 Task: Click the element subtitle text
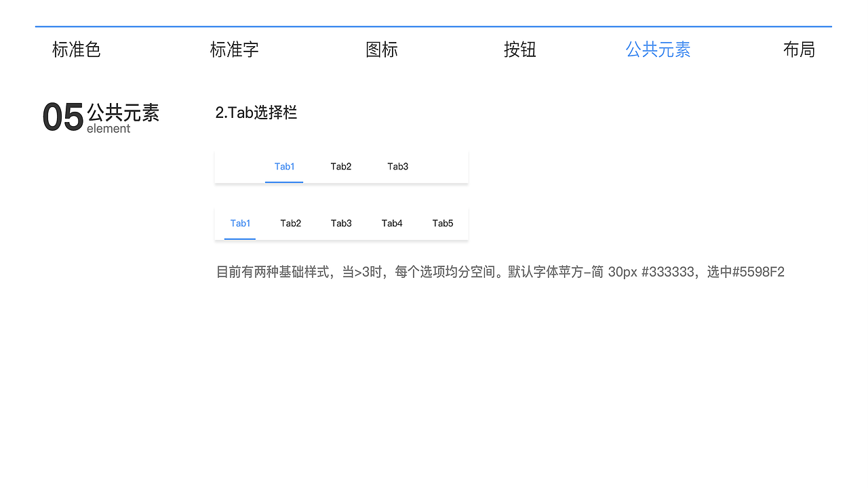tap(108, 129)
